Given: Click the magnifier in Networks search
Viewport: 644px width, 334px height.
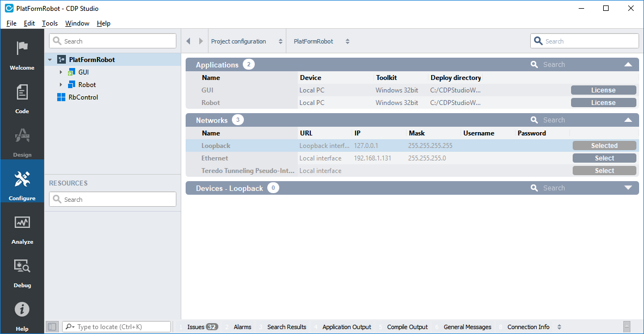Looking at the screenshot, I should (x=535, y=120).
